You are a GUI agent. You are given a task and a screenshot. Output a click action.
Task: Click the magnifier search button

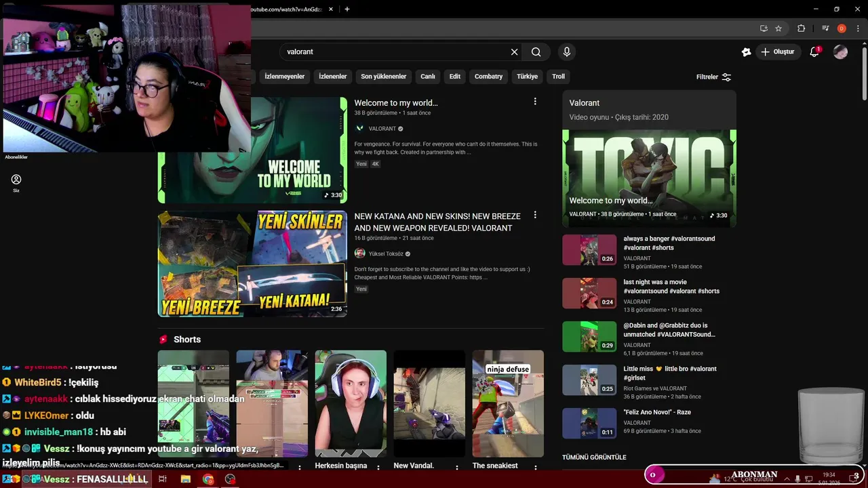pos(536,52)
